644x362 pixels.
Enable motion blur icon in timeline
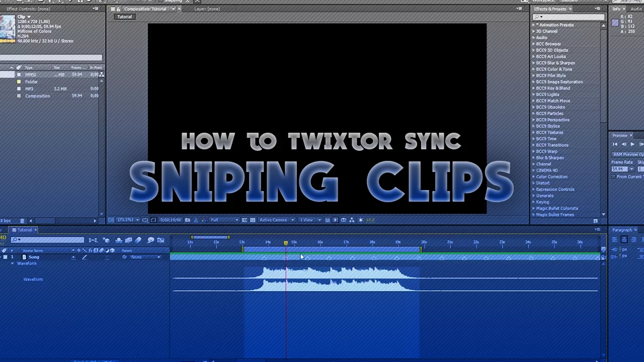(138, 240)
